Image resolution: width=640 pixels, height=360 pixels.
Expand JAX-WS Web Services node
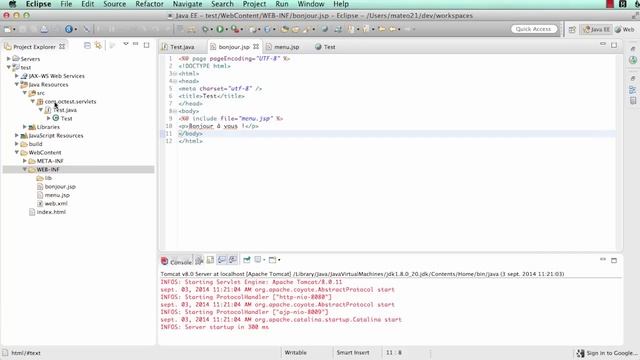point(17,76)
